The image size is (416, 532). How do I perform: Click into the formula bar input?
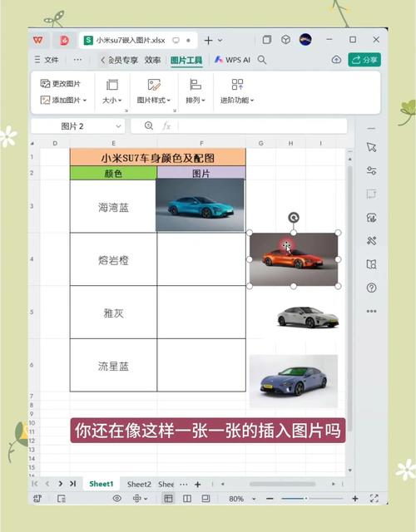[262, 126]
